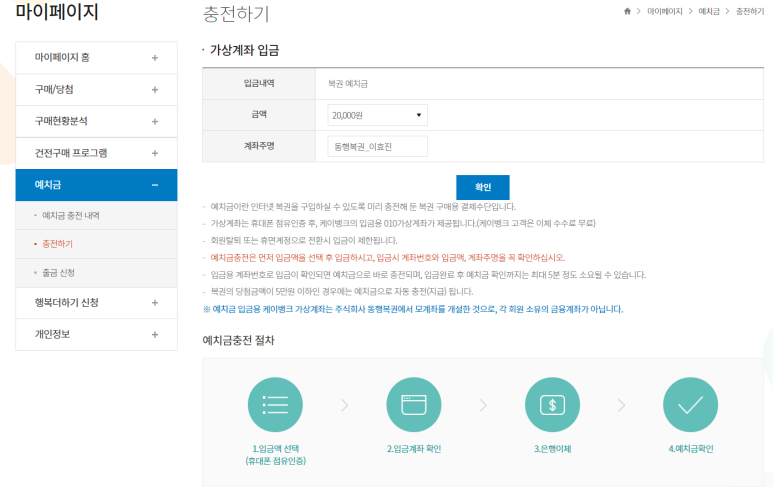
Task: Open 행복더하기 신청 menu item
Action: pyautogui.click(x=96, y=303)
